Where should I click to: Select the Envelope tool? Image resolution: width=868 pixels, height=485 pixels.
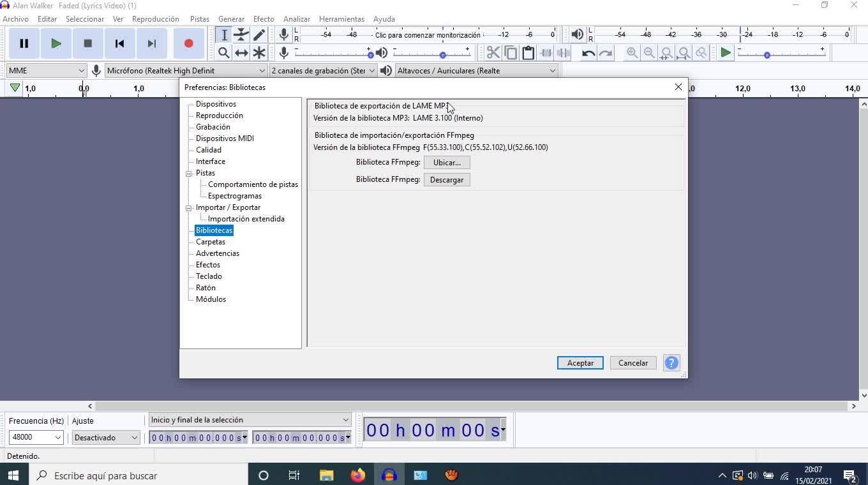click(241, 35)
